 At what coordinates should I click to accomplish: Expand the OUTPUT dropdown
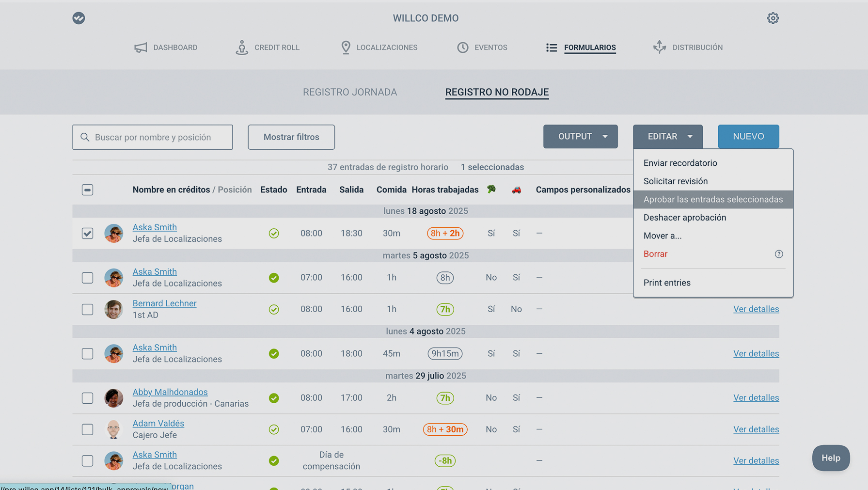click(x=580, y=137)
